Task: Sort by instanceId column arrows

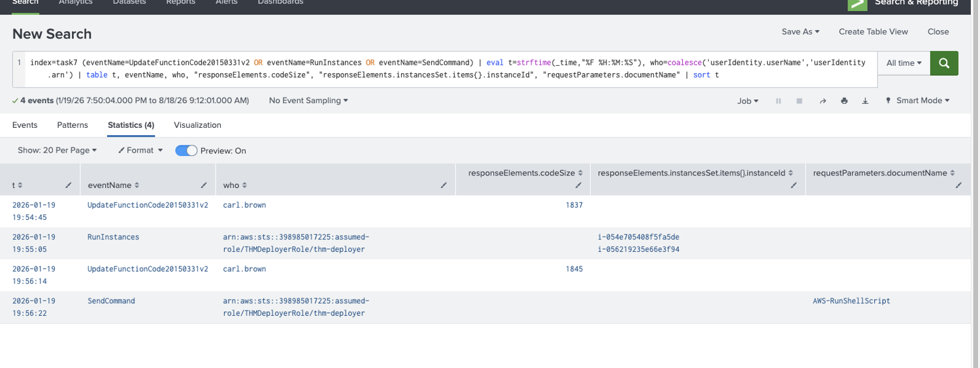Action: pos(791,173)
